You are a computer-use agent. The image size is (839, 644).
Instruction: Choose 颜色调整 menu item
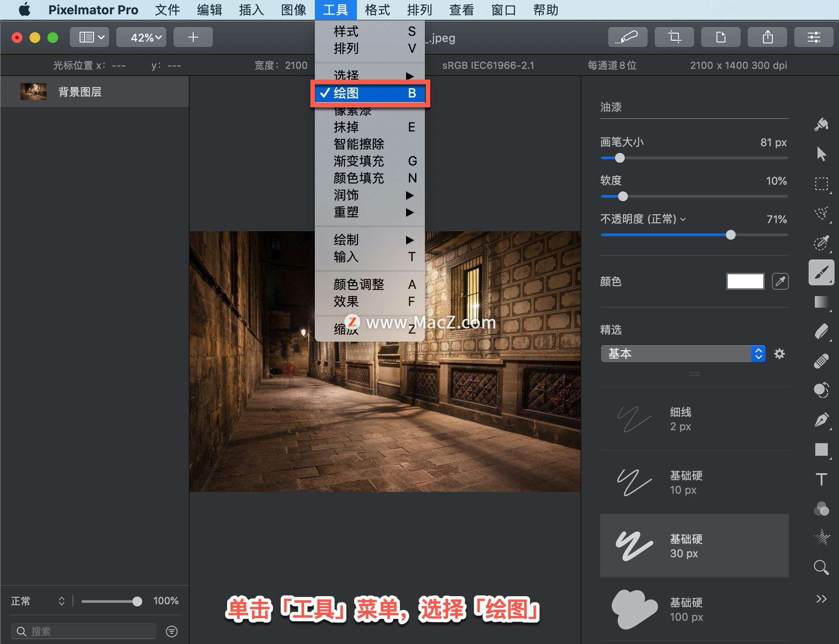[369, 284]
